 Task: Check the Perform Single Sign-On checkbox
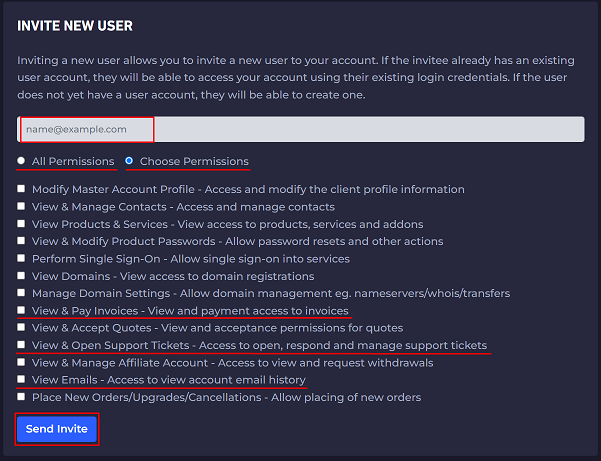click(22, 259)
